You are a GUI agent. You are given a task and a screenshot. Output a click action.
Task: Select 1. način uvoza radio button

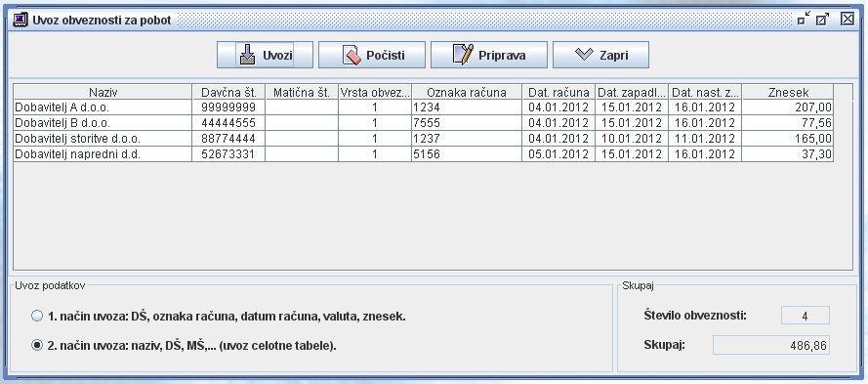click(x=37, y=317)
